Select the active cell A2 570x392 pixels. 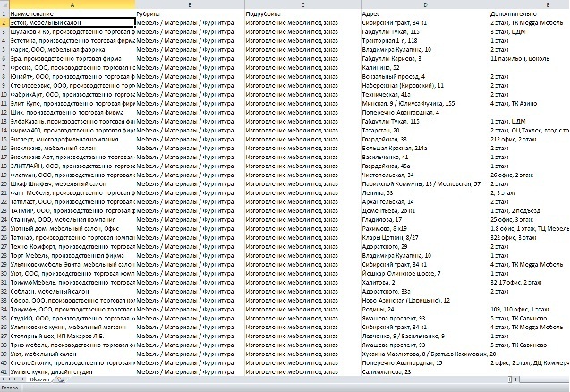(72, 22)
